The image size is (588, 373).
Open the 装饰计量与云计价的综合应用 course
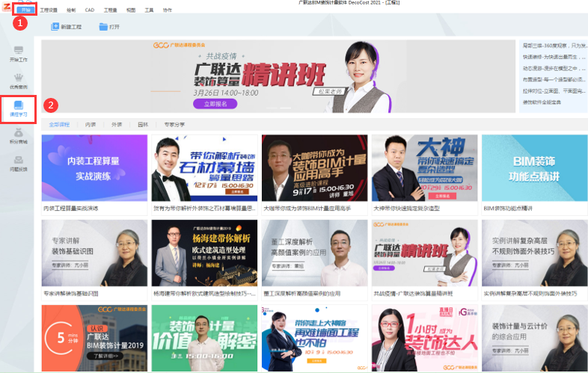(x=535, y=338)
